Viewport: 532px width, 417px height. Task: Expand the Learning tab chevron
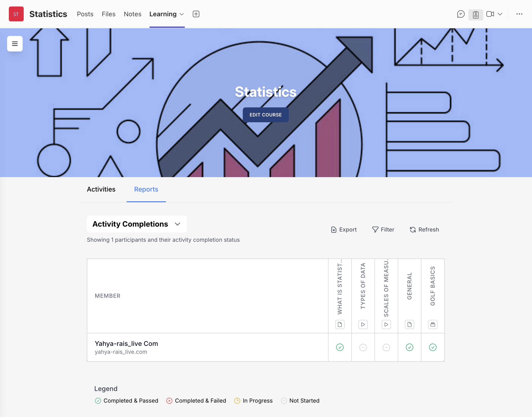coord(182,14)
